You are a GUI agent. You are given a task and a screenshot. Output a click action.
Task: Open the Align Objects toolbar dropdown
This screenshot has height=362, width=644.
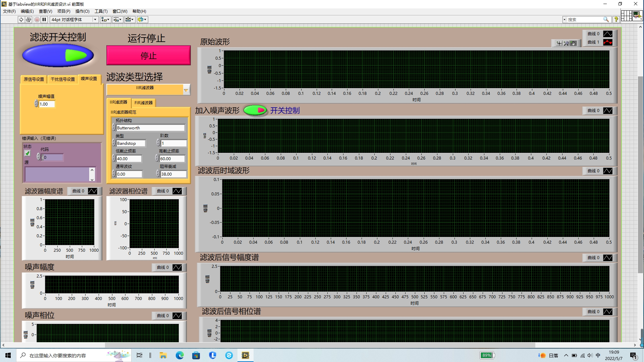[x=105, y=19]
